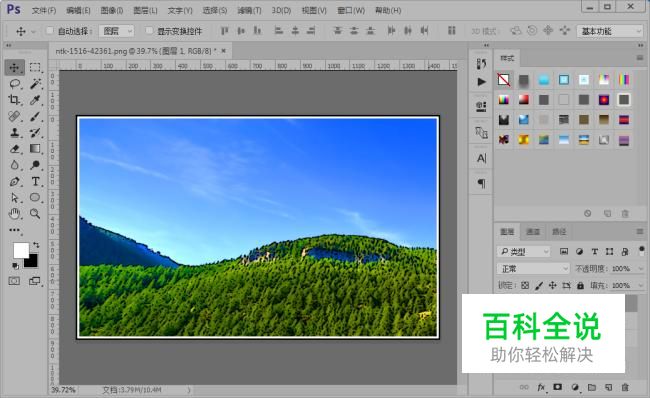Select the Brush tool
Screen dimensions: 650x398
(x=35, y=116)
